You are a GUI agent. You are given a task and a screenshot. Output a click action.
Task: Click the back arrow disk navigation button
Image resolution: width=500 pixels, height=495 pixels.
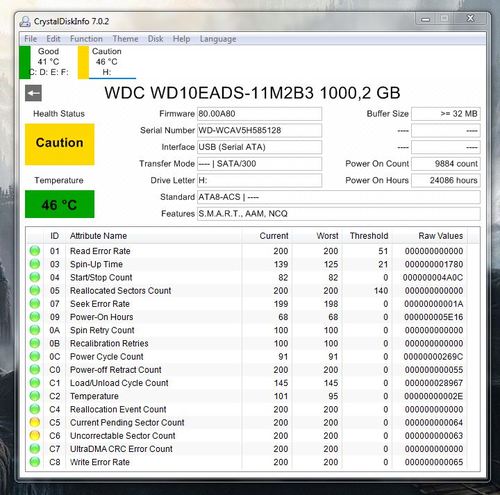(x=33, y=93)
